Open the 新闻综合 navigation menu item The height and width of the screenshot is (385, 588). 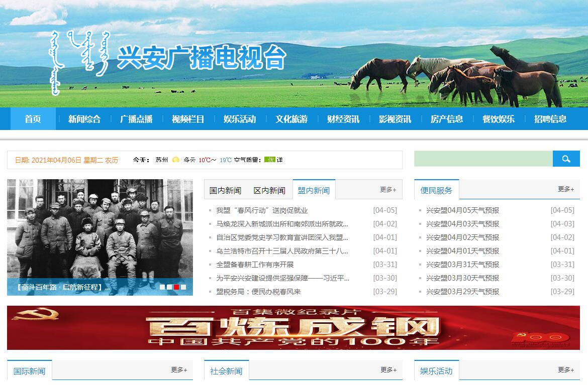tap(84, 119)
